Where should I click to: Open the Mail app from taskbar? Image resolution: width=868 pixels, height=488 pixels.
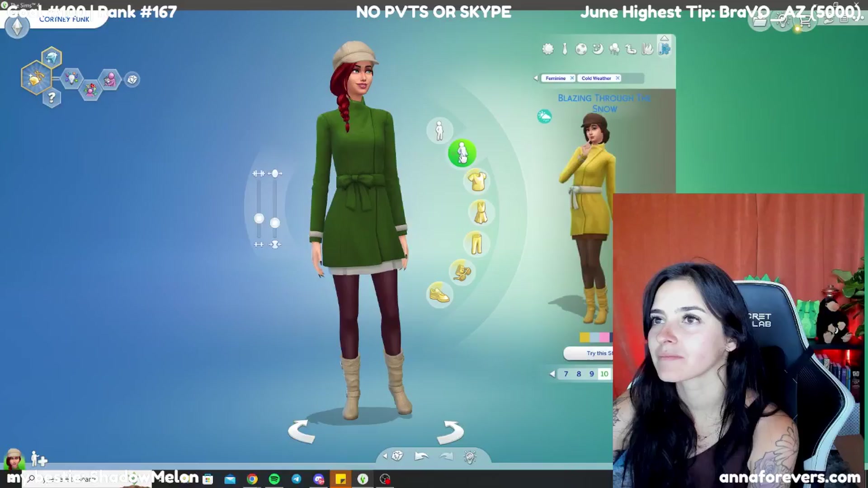click(230, 479)
